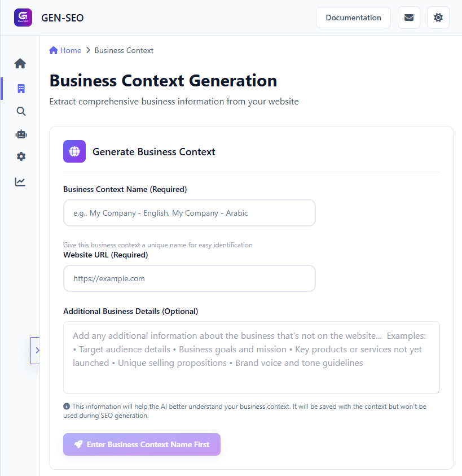Select the AI robot icon in sidebar
Image resolution: width=462 pixels, height=476 pixels.
pyautogui.click(x=20, y=134)
